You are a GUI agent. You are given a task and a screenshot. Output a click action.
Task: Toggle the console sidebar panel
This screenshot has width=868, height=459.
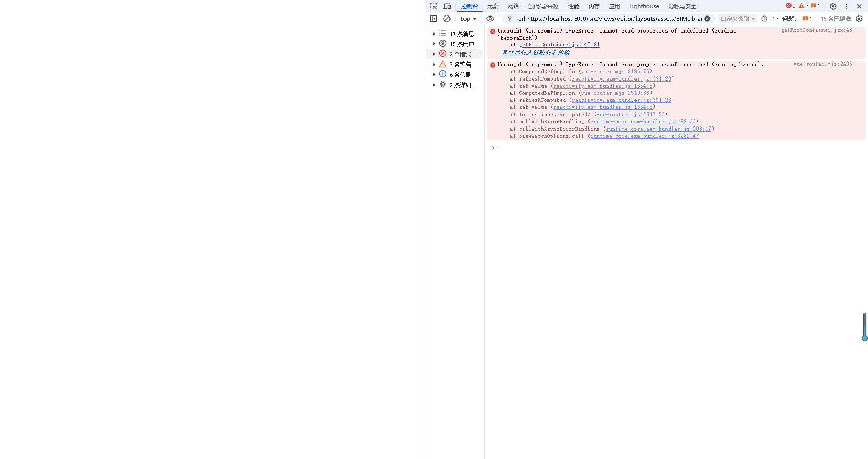[x=433, y=19]
